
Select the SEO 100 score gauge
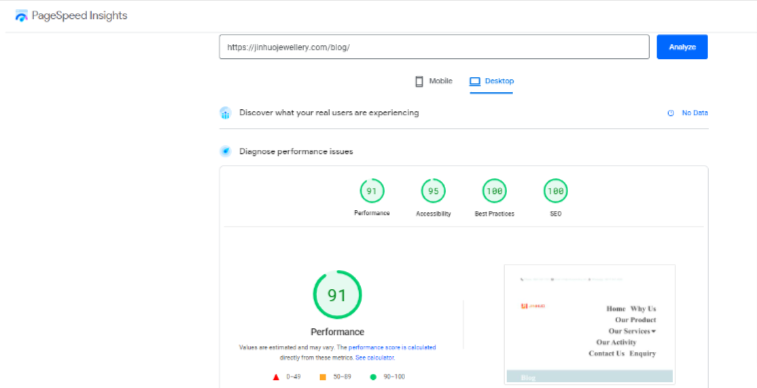pyautogui.click(x=556, y=191)
